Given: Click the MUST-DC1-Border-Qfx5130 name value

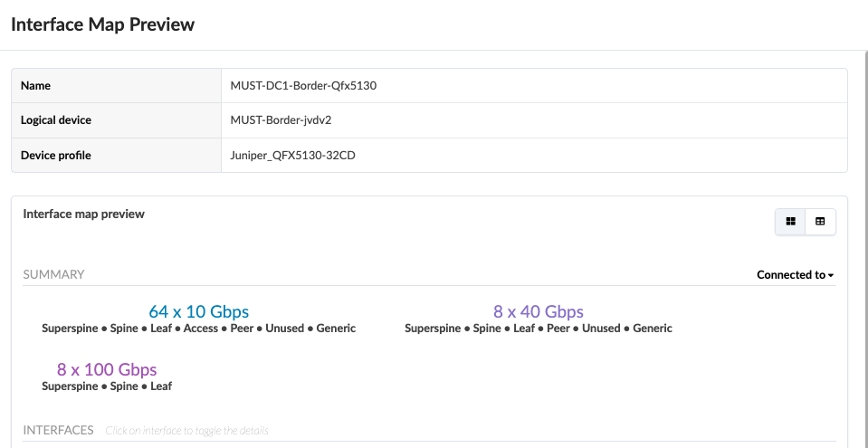Looking at the screenshot, I should [x=303, y=86].
